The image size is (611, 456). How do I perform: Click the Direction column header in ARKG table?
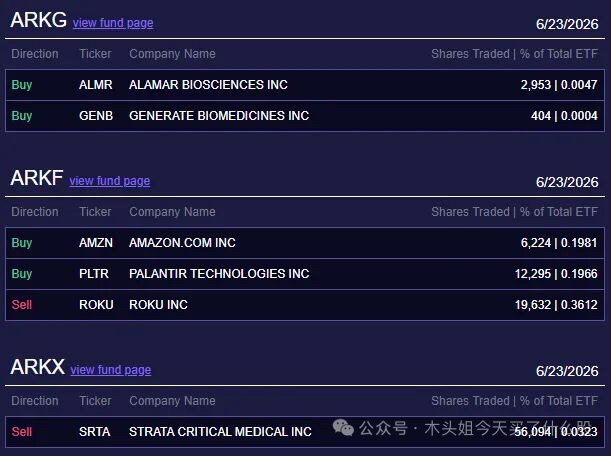35,54
